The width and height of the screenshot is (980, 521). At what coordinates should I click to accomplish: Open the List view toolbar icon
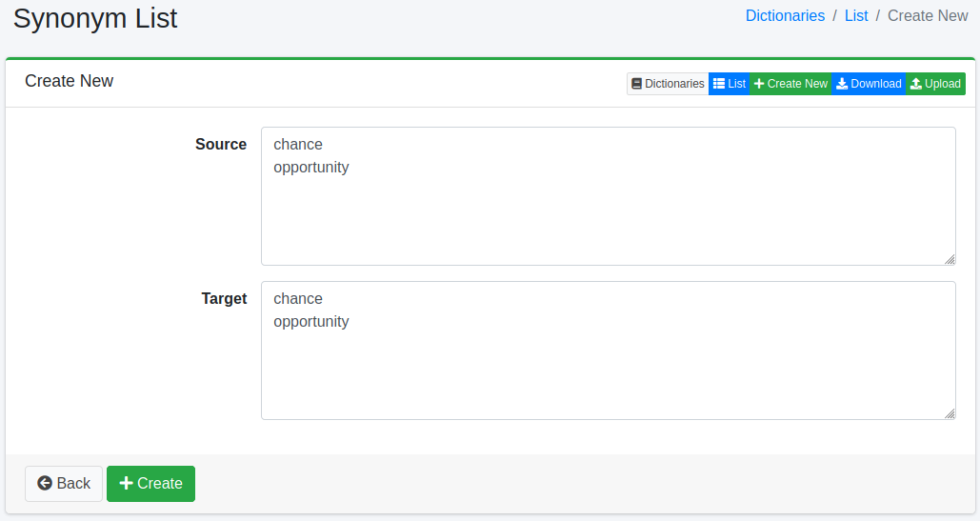[x=730, y=84]
